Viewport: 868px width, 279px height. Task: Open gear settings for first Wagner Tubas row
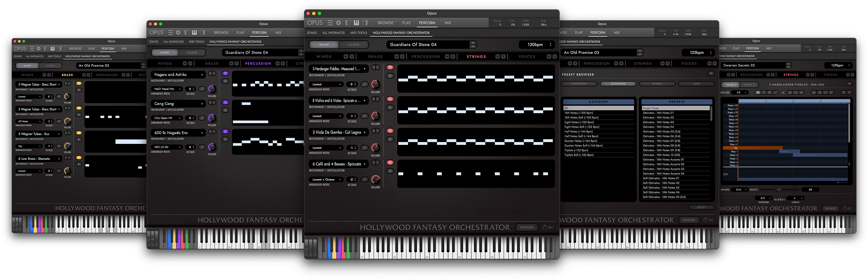(79, 90)
